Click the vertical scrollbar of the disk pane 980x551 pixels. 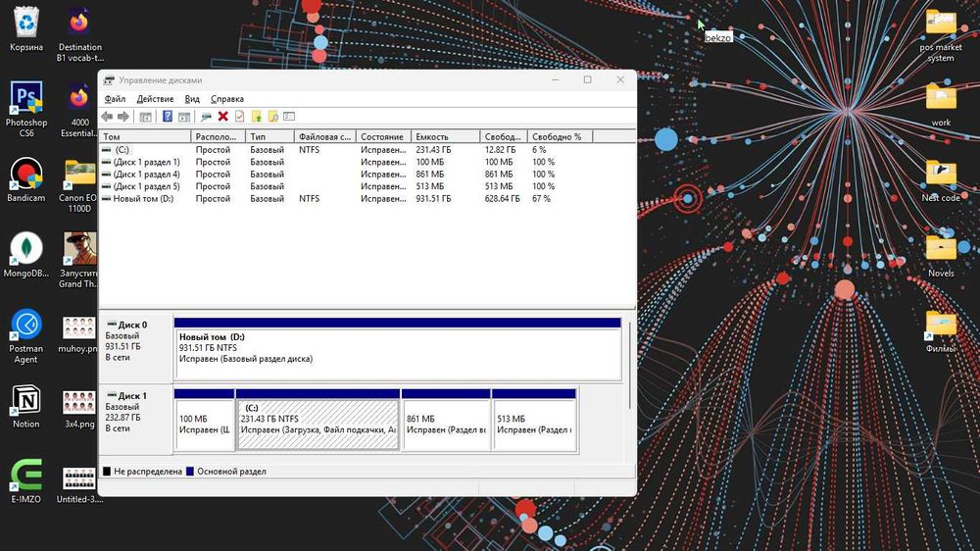[630, 366]
